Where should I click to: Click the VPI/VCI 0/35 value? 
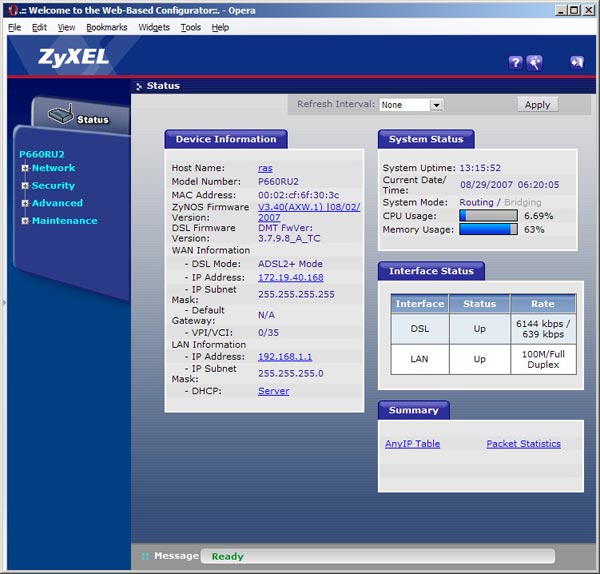[x=268, y=333]
